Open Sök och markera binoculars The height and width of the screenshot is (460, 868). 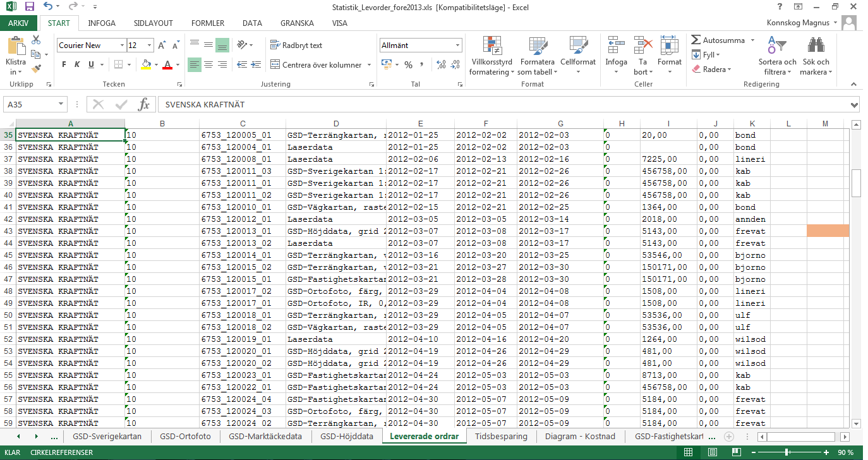pyautogui.click(x=816, y=56)
